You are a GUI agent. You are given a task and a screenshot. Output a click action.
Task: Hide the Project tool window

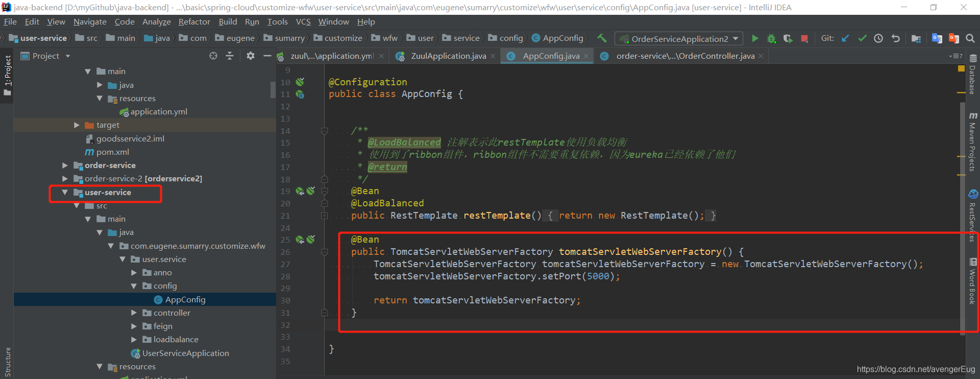[267, 56]
